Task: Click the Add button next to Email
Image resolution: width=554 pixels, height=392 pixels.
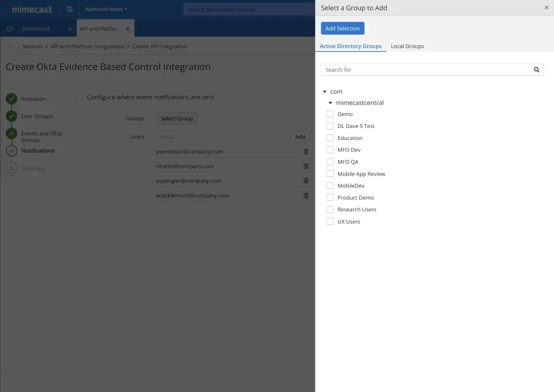Action: (300, 137)
